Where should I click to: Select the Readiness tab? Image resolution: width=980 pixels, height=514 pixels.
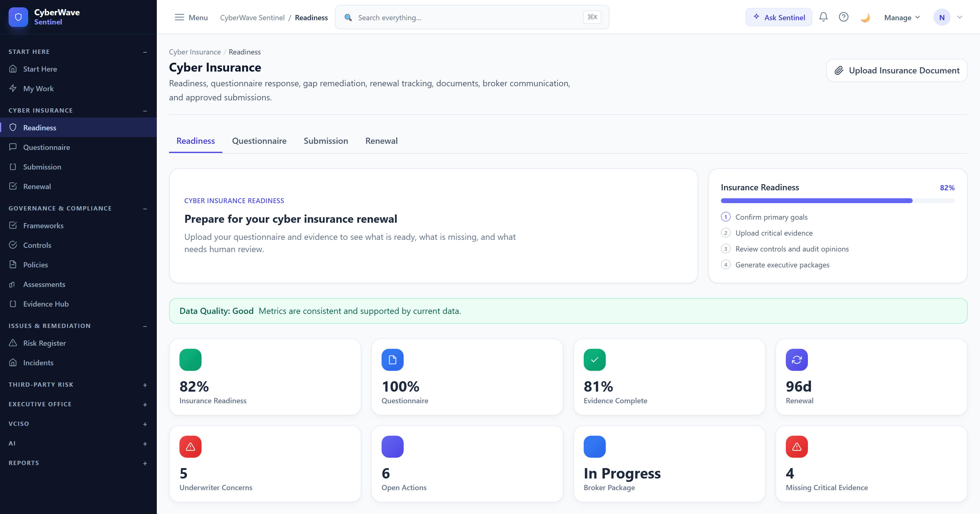tap(196, 141)
